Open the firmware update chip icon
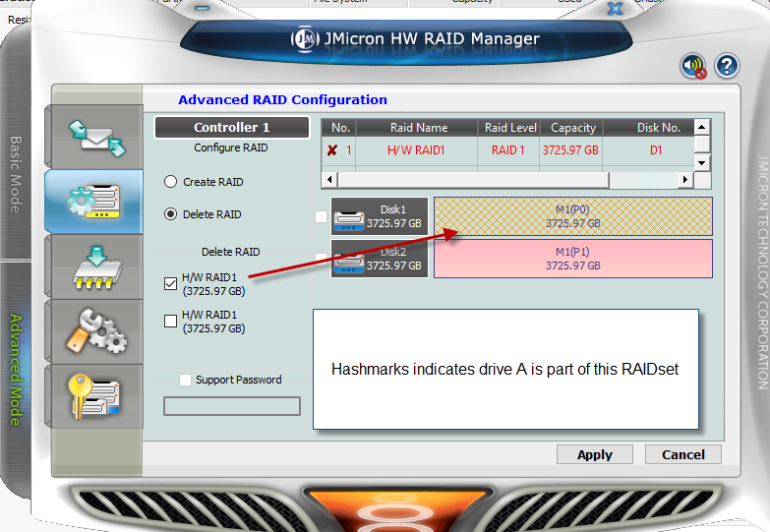 [97, 267]
